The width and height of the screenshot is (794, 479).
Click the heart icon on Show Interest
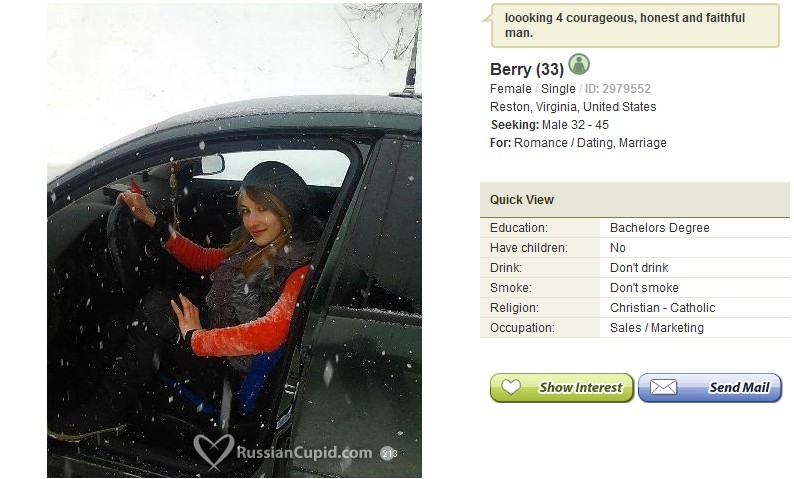tap(510, 387)
